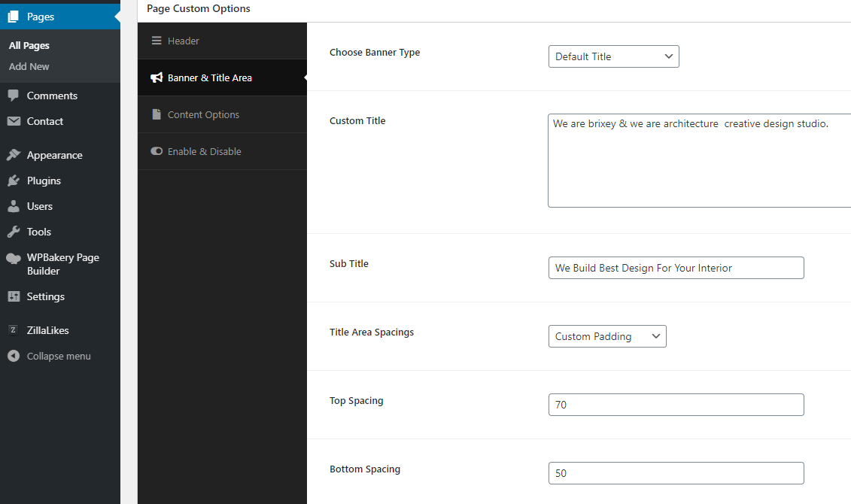
Task: Open the Enable & Disable options tab
Action: [x=222, y=151]
